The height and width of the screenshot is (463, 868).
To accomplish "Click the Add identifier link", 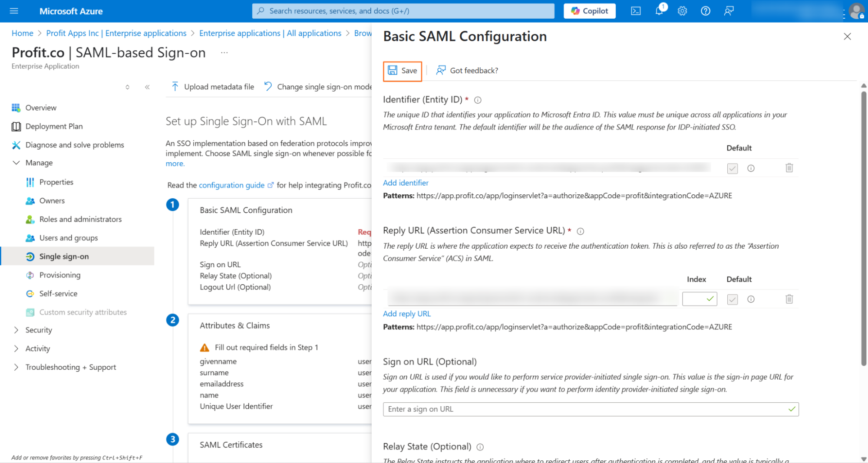I will tap(406, 183).
